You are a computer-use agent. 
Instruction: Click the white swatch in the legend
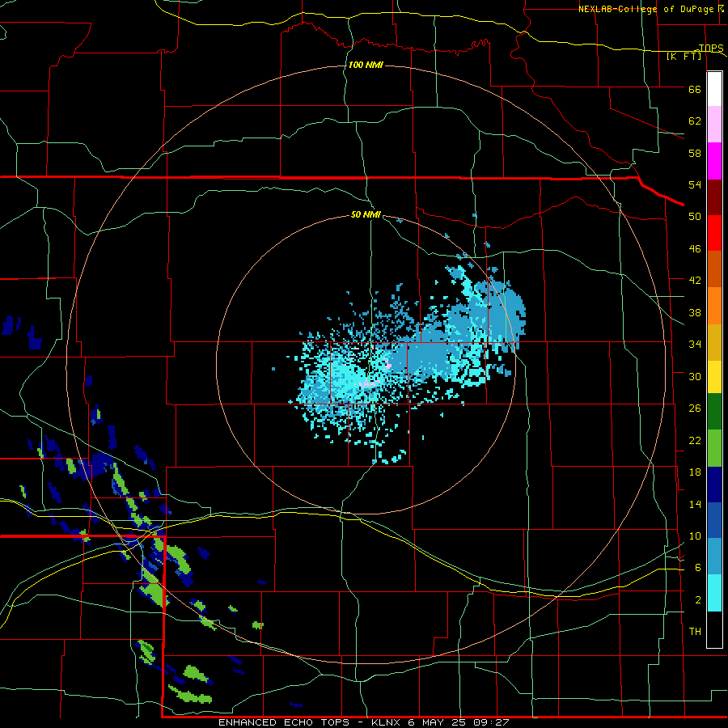[x=714, y=89]
